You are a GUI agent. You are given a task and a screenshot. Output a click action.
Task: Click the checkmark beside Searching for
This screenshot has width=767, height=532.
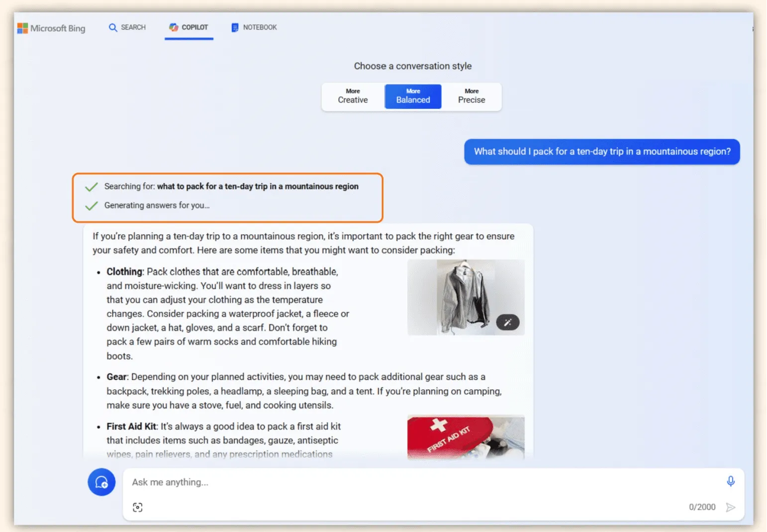coord(91,187)
